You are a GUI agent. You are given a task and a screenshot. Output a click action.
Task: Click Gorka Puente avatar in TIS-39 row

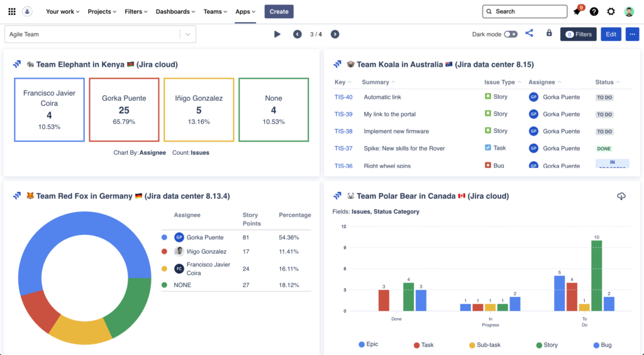coord(533,114)
